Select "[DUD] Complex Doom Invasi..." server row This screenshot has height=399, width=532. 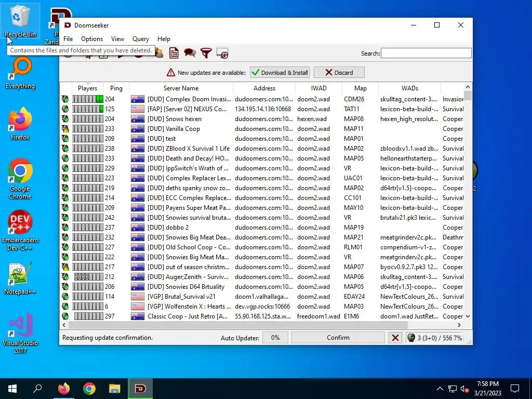click(262, 99)
